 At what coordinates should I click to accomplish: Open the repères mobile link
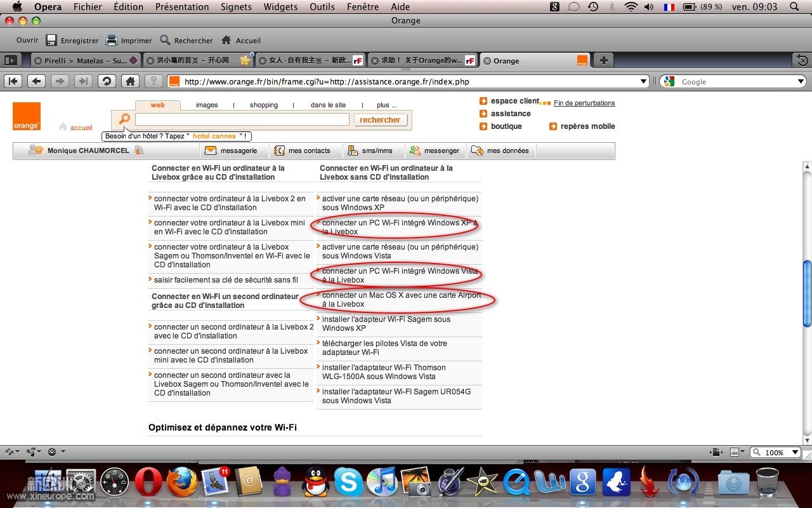[x=582, y=126]
